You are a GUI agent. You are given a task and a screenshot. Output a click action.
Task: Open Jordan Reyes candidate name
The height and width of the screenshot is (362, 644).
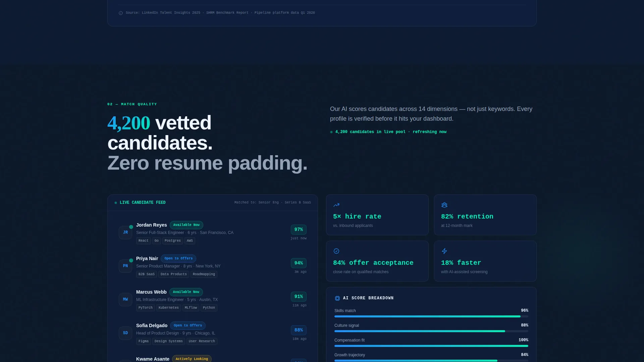coord(152,225)
